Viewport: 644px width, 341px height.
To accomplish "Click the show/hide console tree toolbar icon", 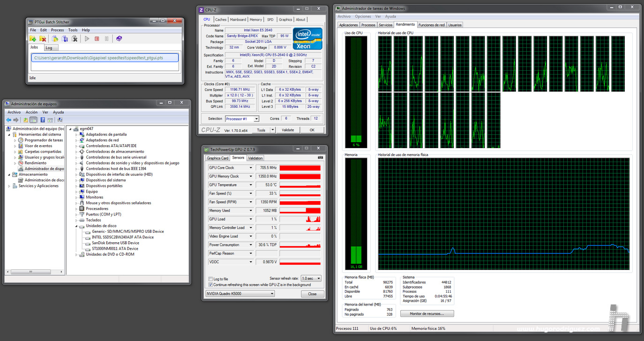I will tap(33, 120).
